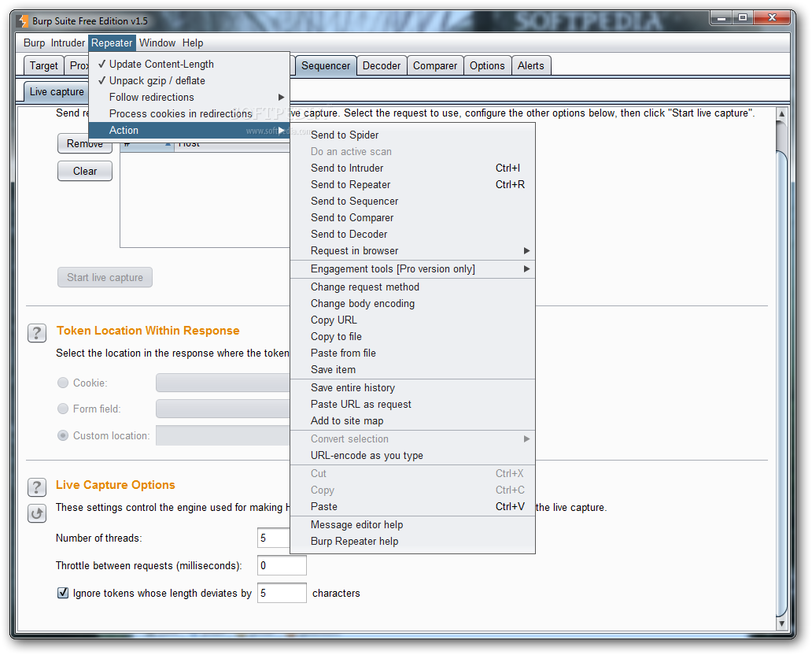This screenshot has width=812, height=655.
Task: Click the Custom location text box
Action: point(223,436)
